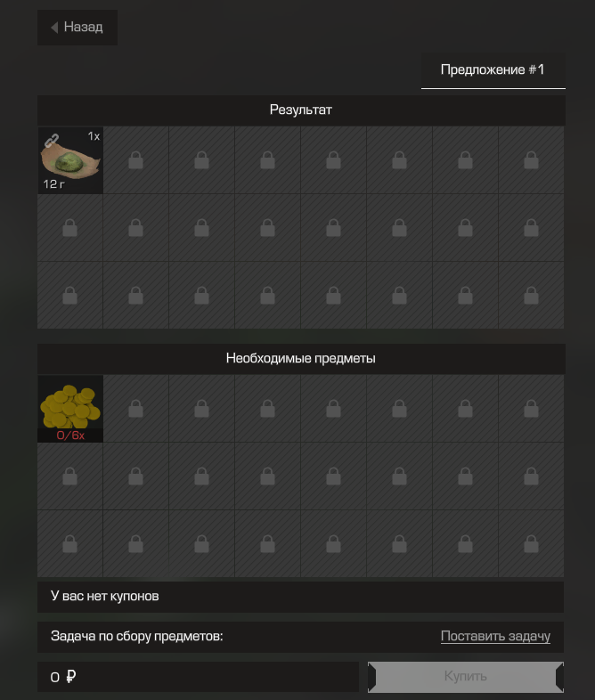Go back with the Назад button
Image resolution: width=595 pixels, height=700 pixels.
tap(77, 28)
